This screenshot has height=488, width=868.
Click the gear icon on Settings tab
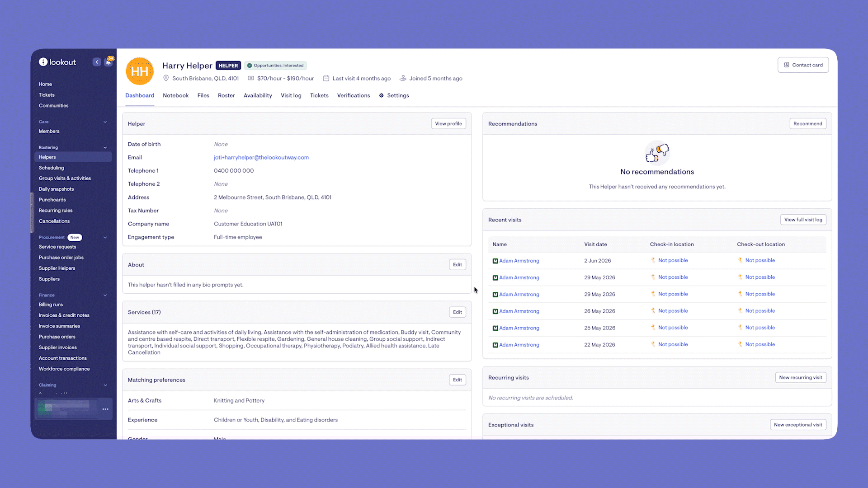pyautogui.click(x=381, y=95)
